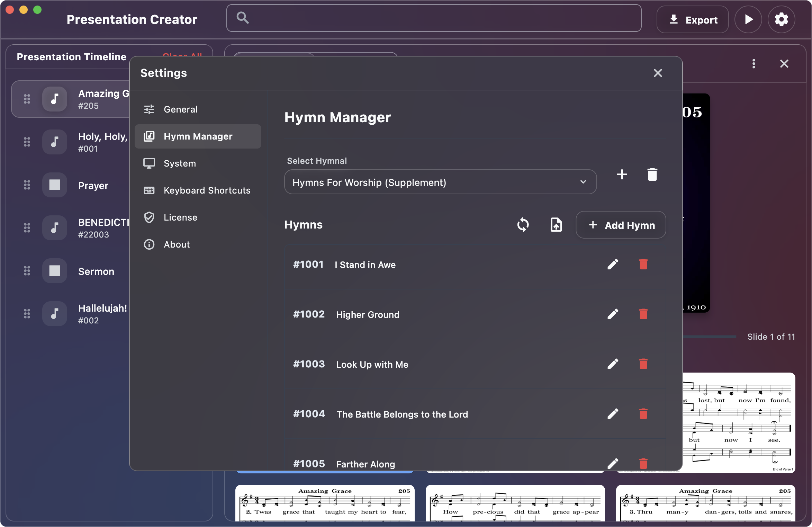Click the music note icon on Hallelujah item
This screenshot has width=812, height=527.
[55, 314]
